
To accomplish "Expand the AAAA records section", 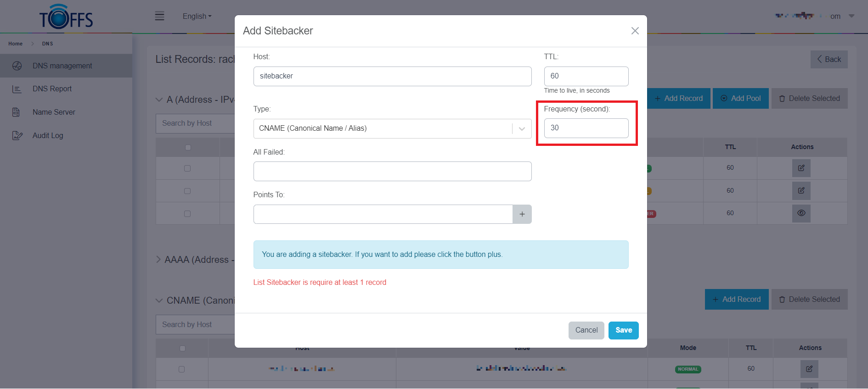I will (158, 260).
